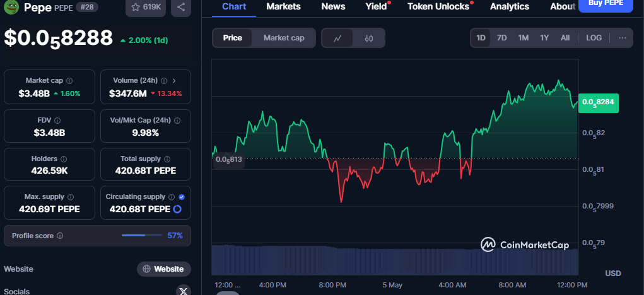
Task: Show Vol/Mkt Cap (24h) info icon
Action: [x=177, y=121]
